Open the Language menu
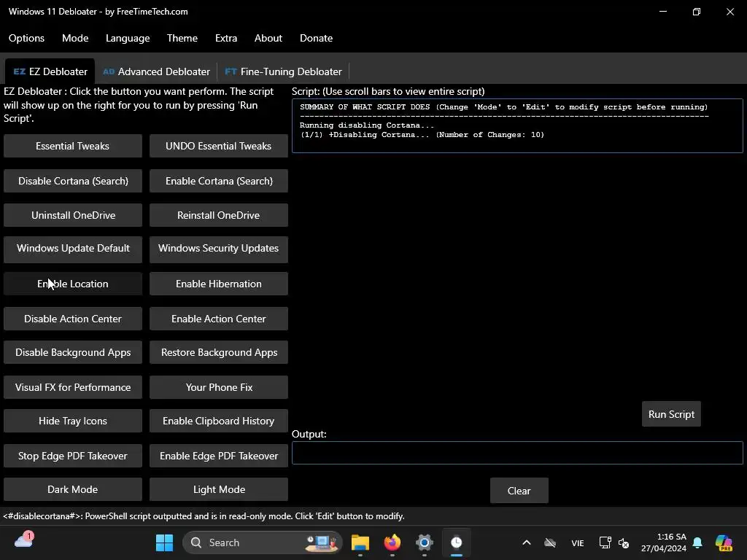Screen dimensions: 747x560 (x=128, y=38)
